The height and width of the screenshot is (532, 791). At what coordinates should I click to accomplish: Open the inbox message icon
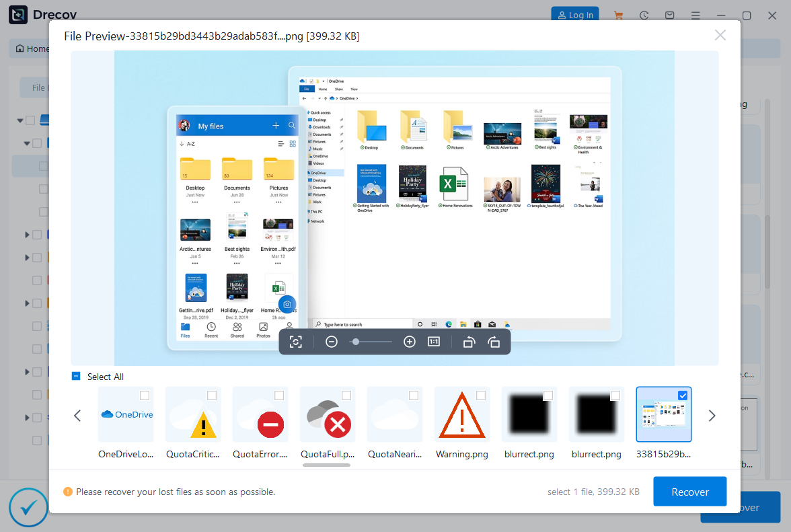coord(670,14)
